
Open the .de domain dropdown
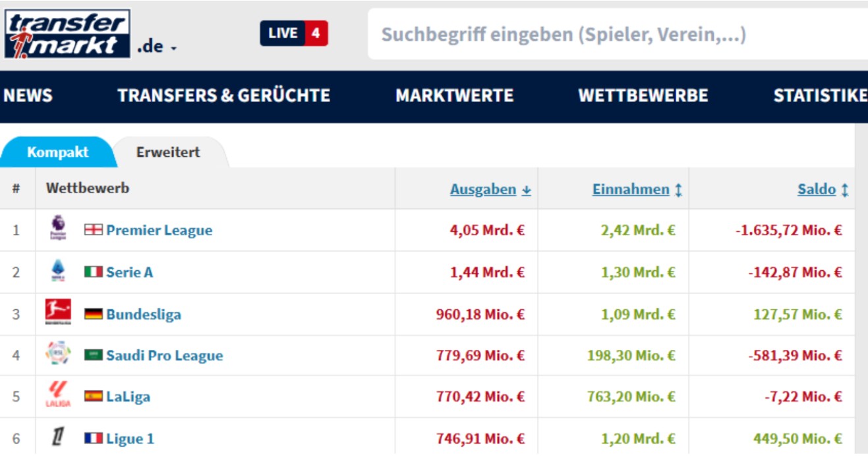click(x=157, y=47)
